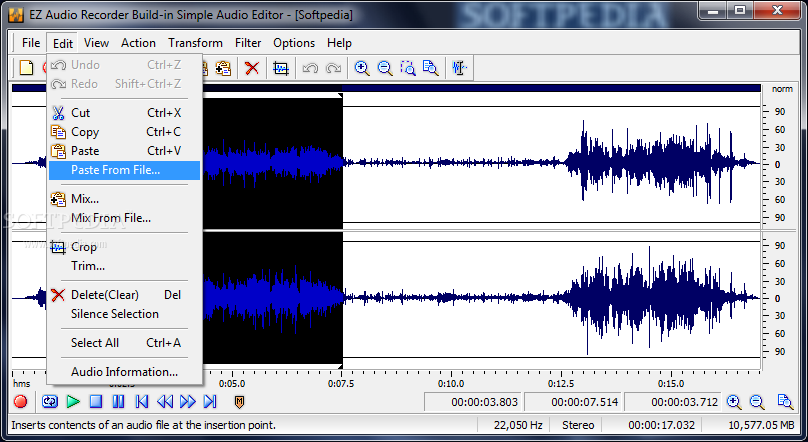
Task: Click the toolbar Zoom to selection icon
Action: (x=408, y=67)
